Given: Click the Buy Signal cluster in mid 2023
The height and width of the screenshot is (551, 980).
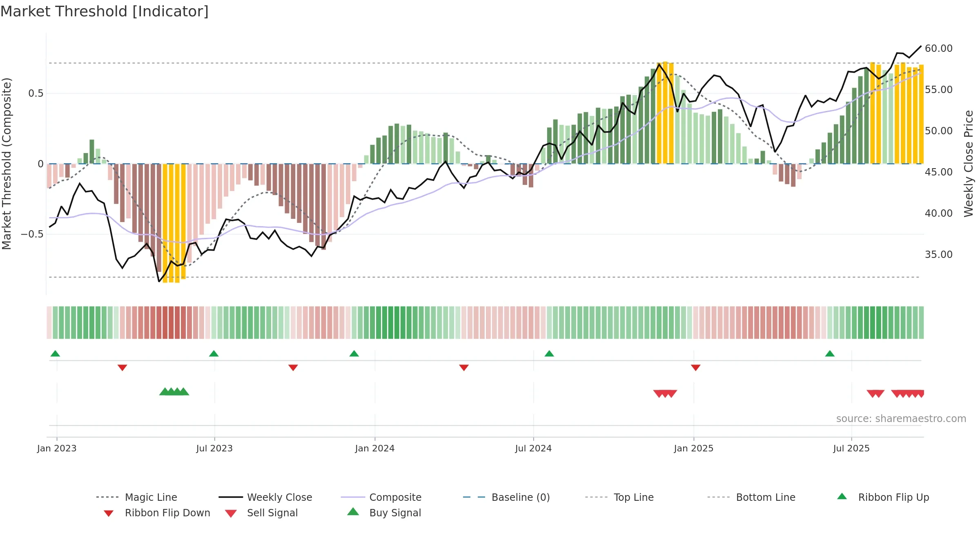Looking at the screenshot, I should (x=174, y=391).
